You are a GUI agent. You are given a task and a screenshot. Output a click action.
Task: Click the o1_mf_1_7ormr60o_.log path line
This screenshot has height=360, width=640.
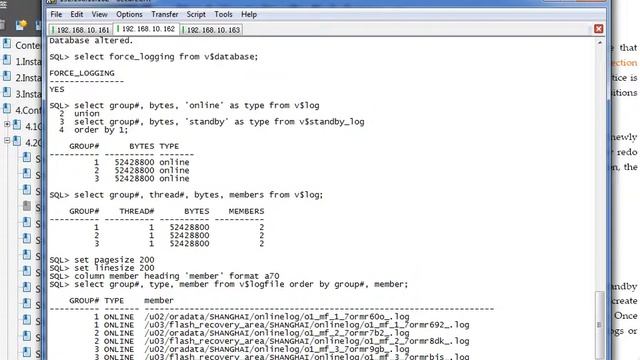(277, 317)
